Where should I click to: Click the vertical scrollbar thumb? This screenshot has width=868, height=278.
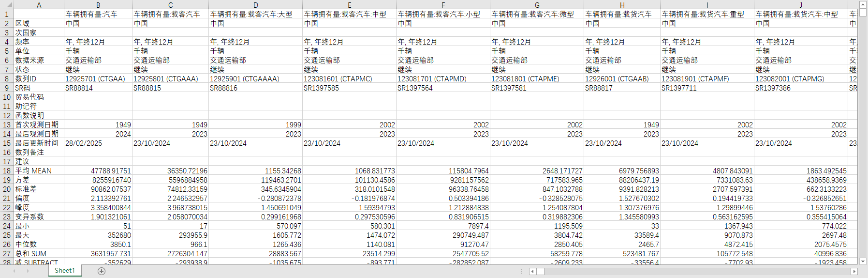[x=863, y=12]
